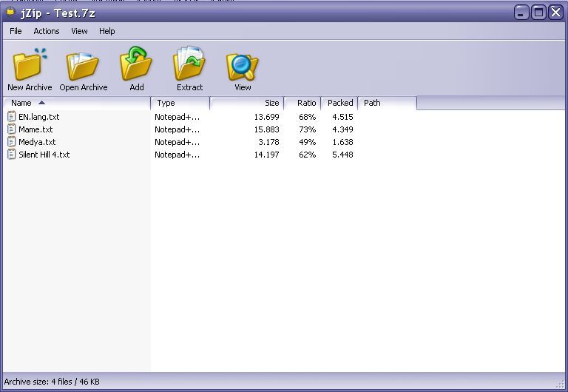Sort list by Name column header

(76, 104)
